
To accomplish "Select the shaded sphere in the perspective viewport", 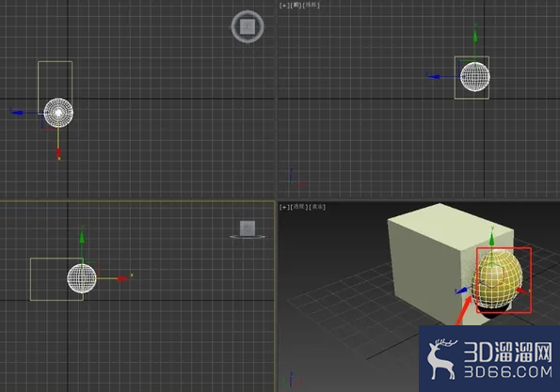I will point(497,279).
